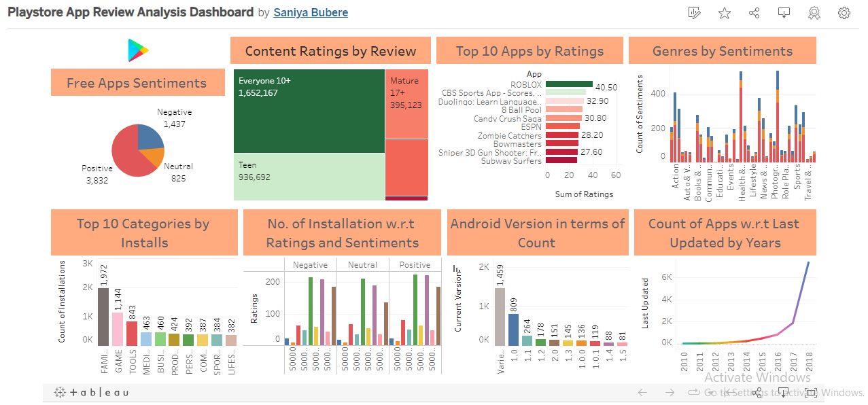Image resolution: width=868 pixels, height=405 pixels.
Task: Click the Google Play logo
Action: [138, 50]
